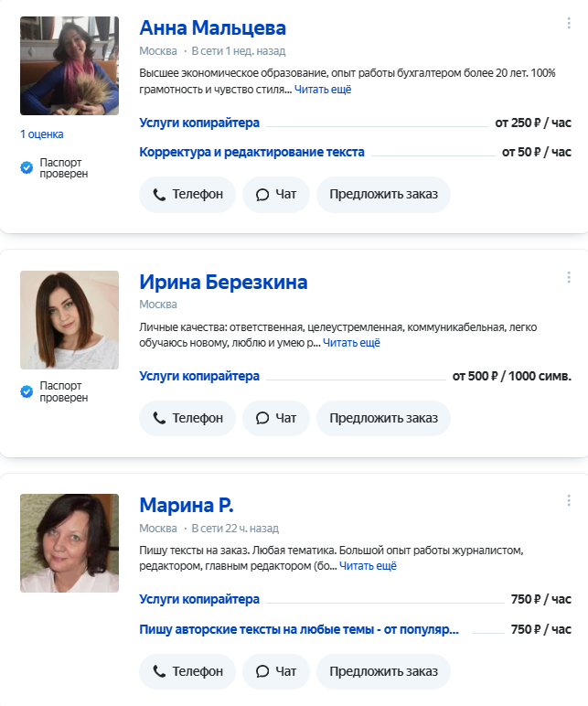Image resolution: width=588 pixels, height=706 pixels.
Task: Open three-dot menu on Анна Мальцева card
Action: [569, 24]
